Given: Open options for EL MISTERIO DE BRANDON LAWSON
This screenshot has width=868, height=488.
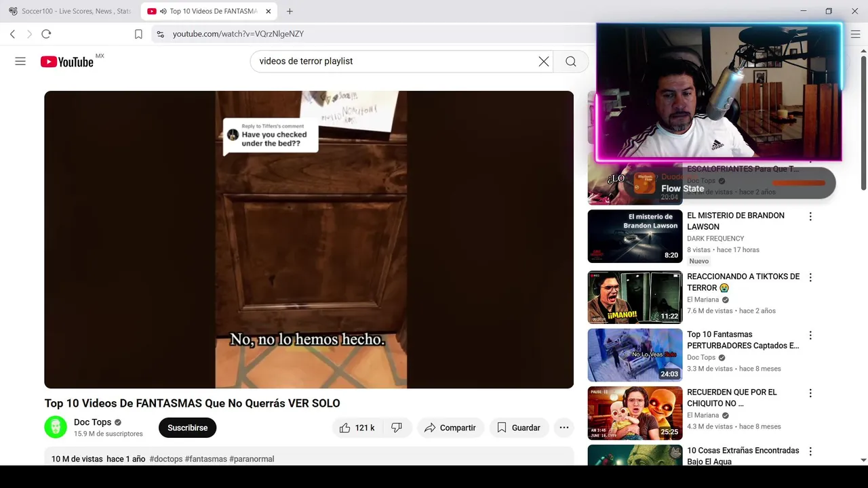Looking at the screenshot, I should (810, 216).
